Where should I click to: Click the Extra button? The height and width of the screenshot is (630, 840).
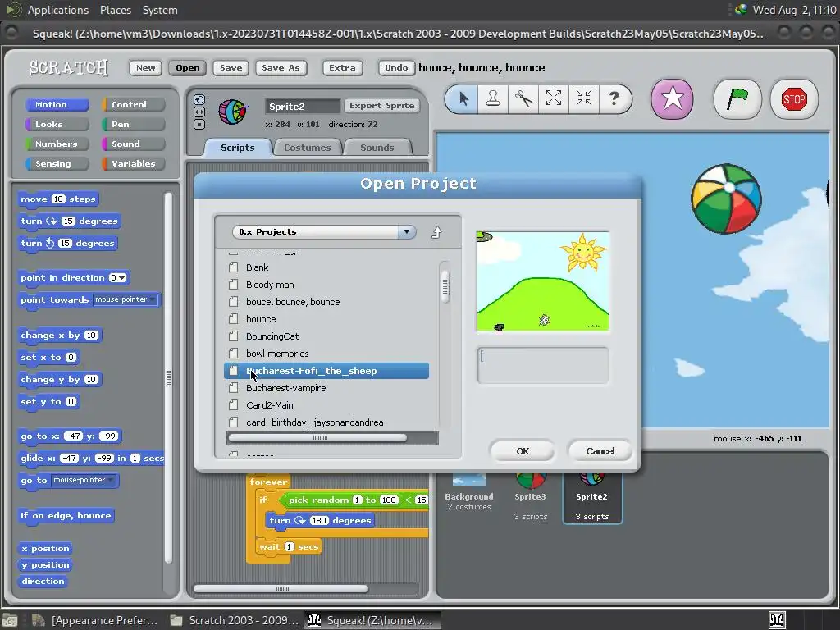342,67
